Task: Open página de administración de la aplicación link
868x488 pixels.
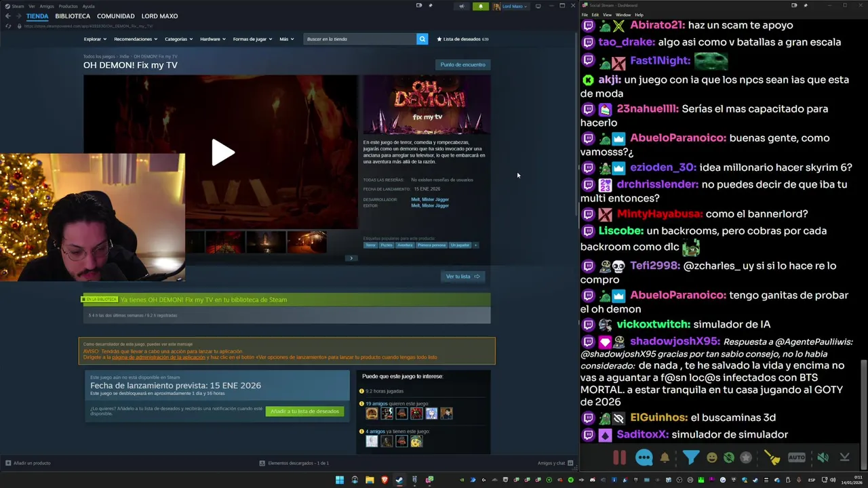Action: click(x=159, y=357)
